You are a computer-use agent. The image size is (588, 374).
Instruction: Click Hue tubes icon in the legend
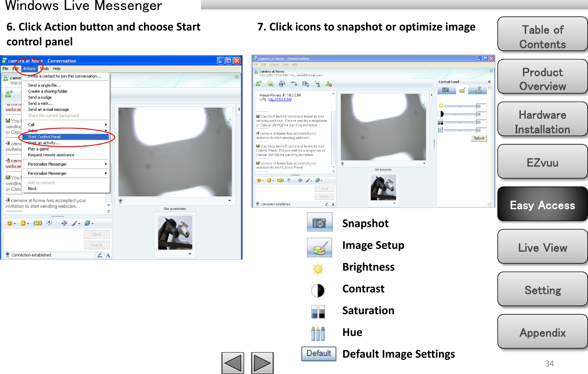(318, 333)
